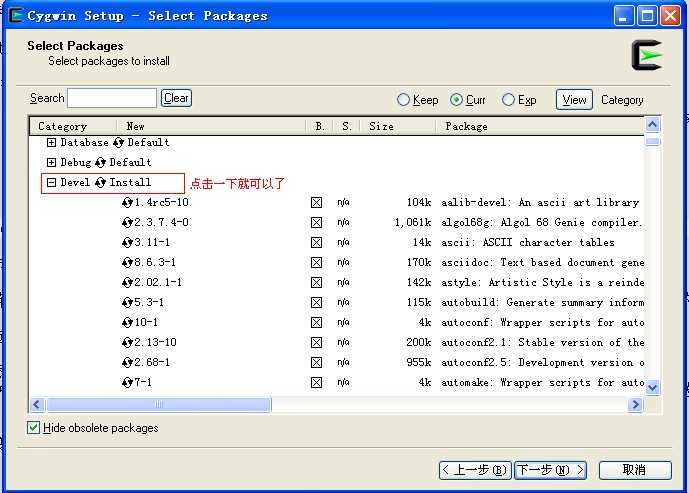This screenshot has height=493, width=689.
Task: Click the S. column header
Action: (x=347, y=127)
